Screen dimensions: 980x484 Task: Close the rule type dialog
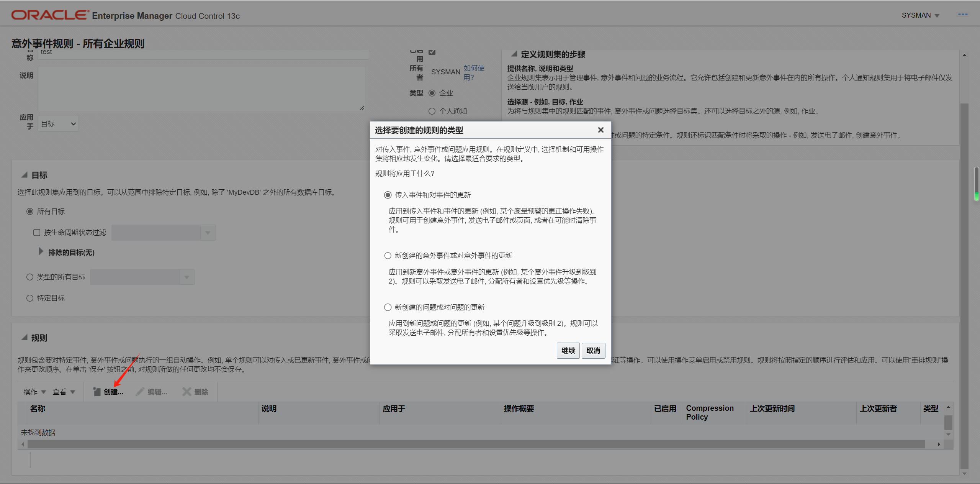pos(600,130)
